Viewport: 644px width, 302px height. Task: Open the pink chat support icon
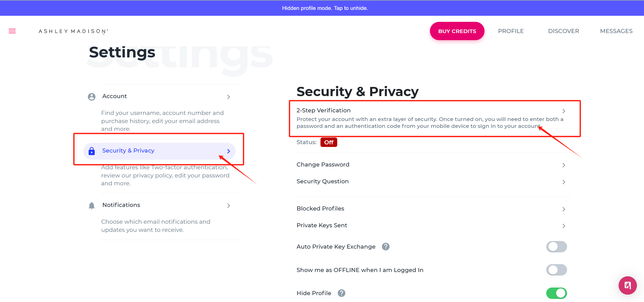pos(628,285)
